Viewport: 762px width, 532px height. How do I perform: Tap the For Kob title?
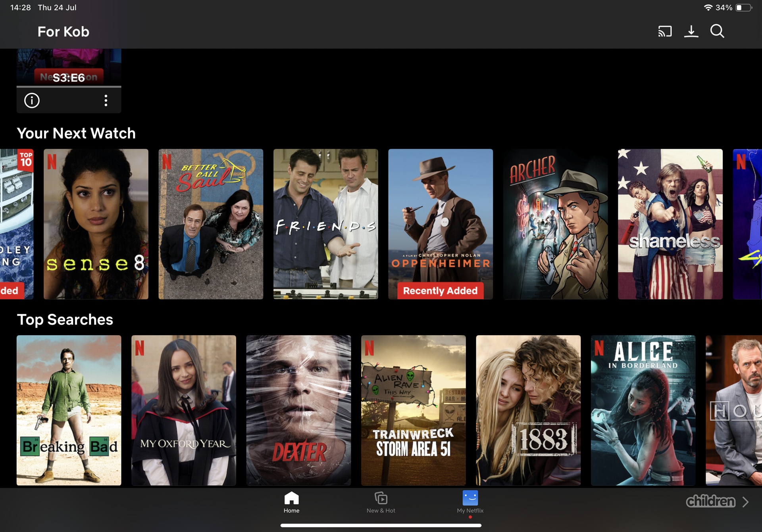[63, 32]
